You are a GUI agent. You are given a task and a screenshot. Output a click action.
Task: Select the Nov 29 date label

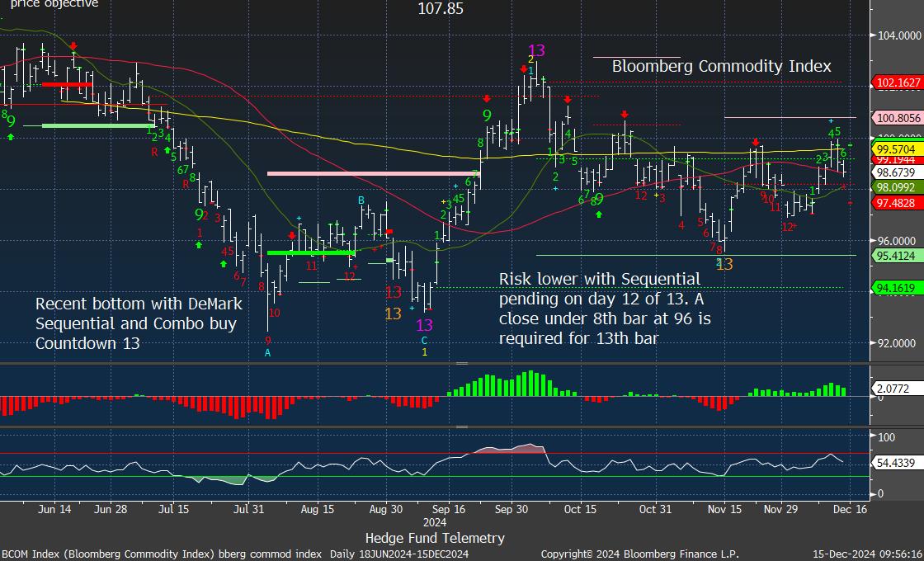point(780,509)
